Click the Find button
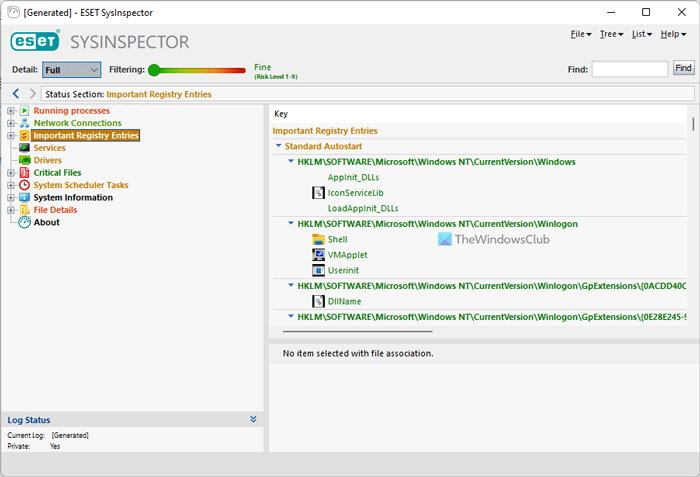Image resolution: width=700 pixels, height=477 pixels. coord(683,68)
